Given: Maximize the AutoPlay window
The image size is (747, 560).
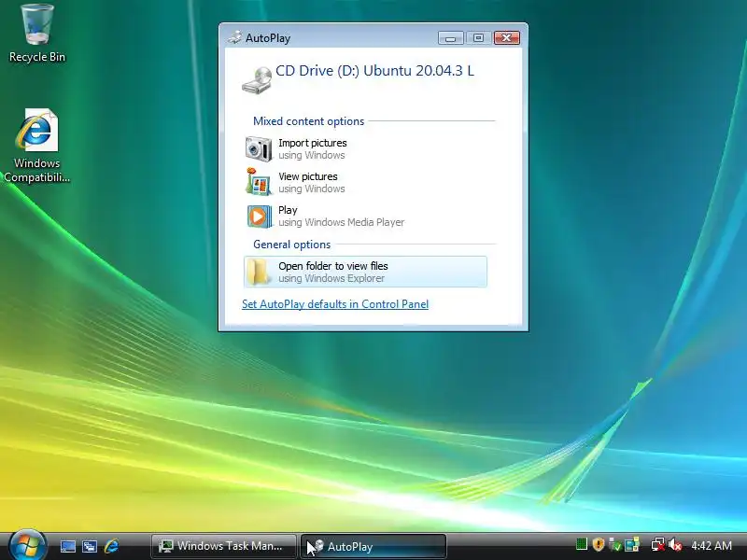Looking at the screenshot, I should pyautogui.click(x=478, y=38).
